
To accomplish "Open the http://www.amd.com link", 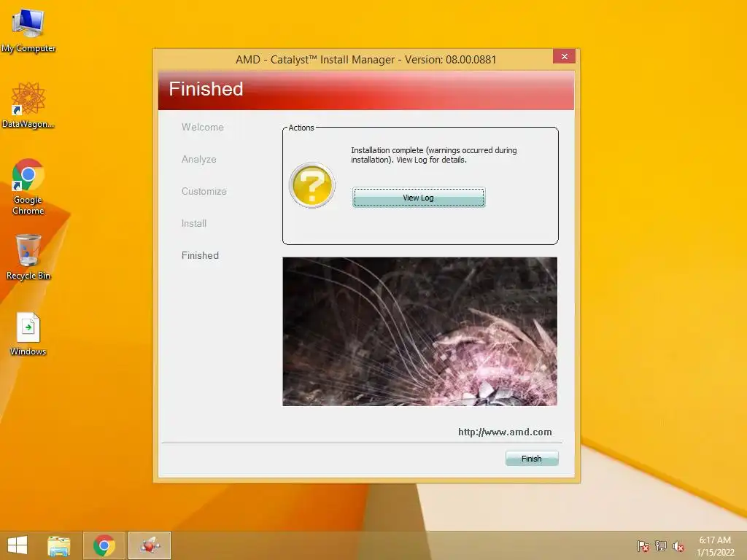I will coord(505,432).
